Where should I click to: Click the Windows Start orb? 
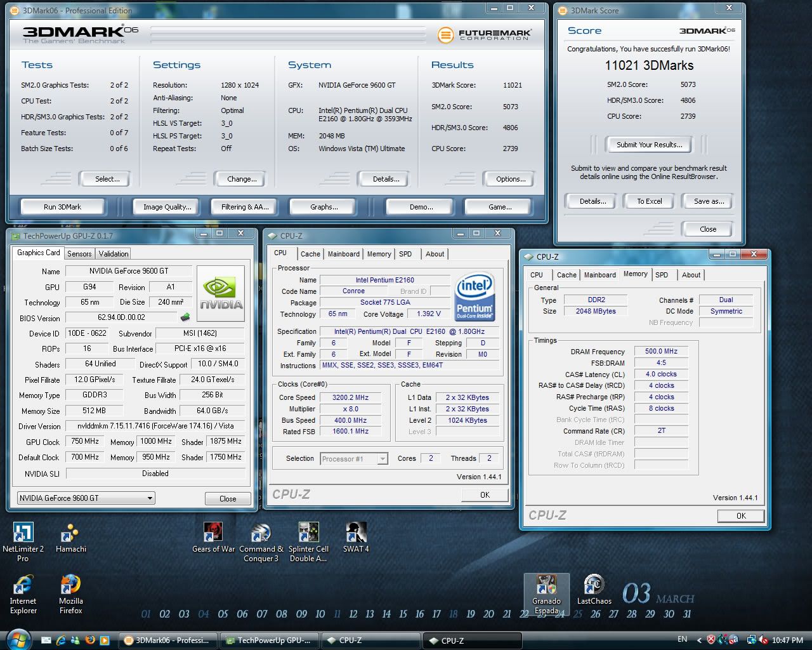(x=18, y=639)
